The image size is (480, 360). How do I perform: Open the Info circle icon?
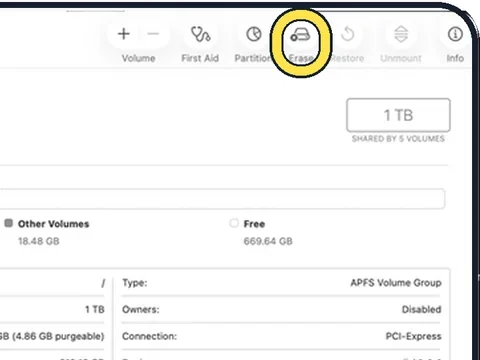(455, 34)
